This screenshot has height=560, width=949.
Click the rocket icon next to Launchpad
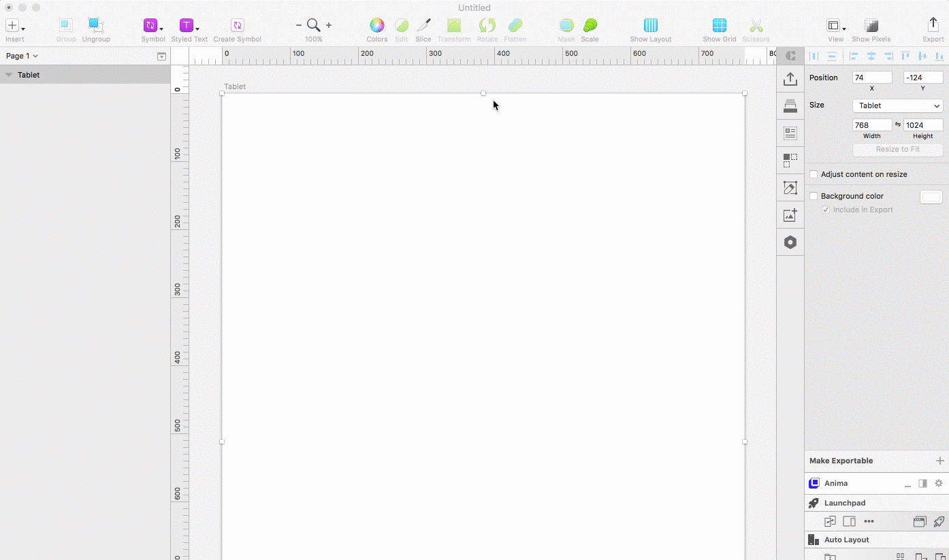pos(814,503)
